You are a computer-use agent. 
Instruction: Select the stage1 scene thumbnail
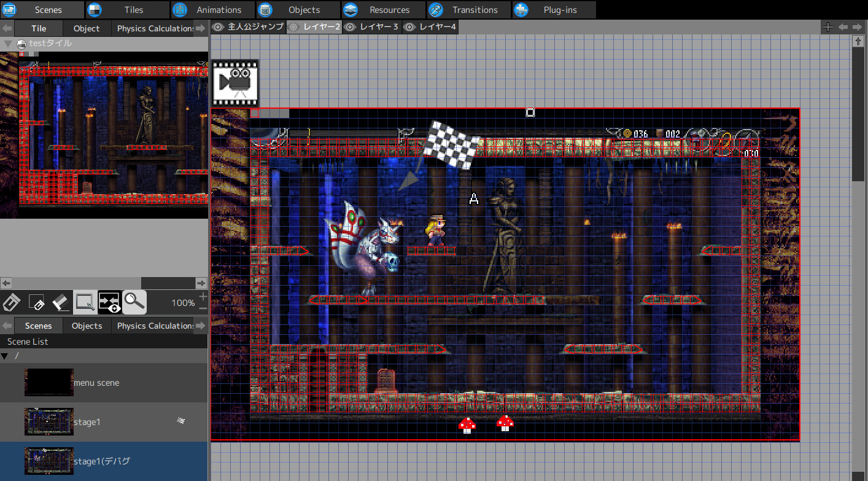[x=48, y=421]
